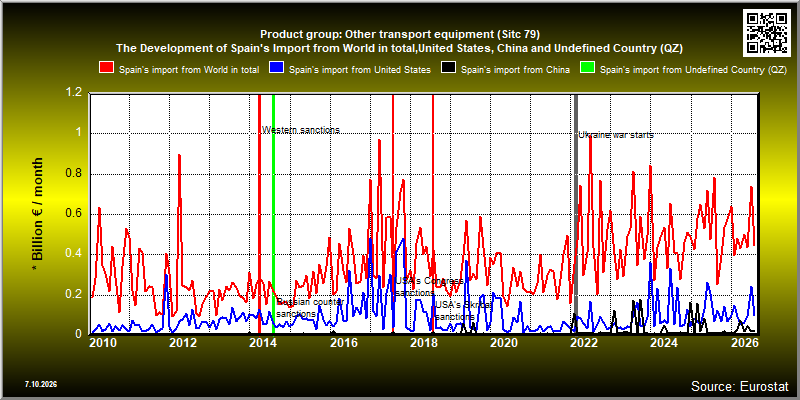Screen dimensions: 800x400
Task: Click the date stamp 7.10.2026
Action: [40, 383]
